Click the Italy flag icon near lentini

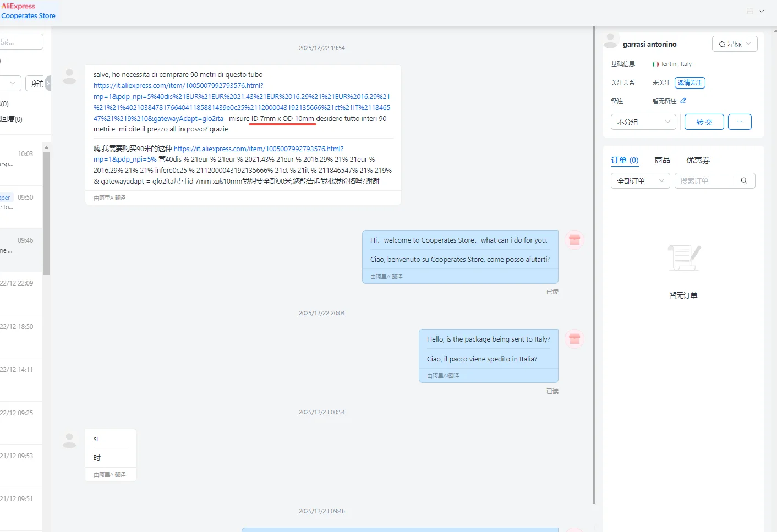[655, 64]
